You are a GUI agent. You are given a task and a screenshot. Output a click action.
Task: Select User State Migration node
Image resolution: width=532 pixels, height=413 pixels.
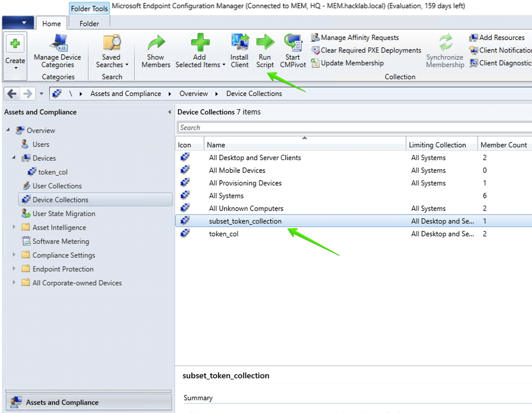pos(64,213)
